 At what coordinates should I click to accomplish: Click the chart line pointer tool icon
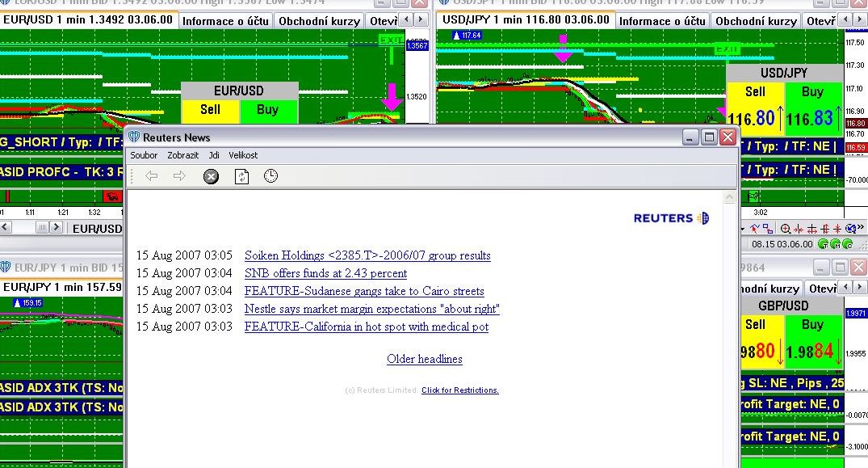coord(754,228)
